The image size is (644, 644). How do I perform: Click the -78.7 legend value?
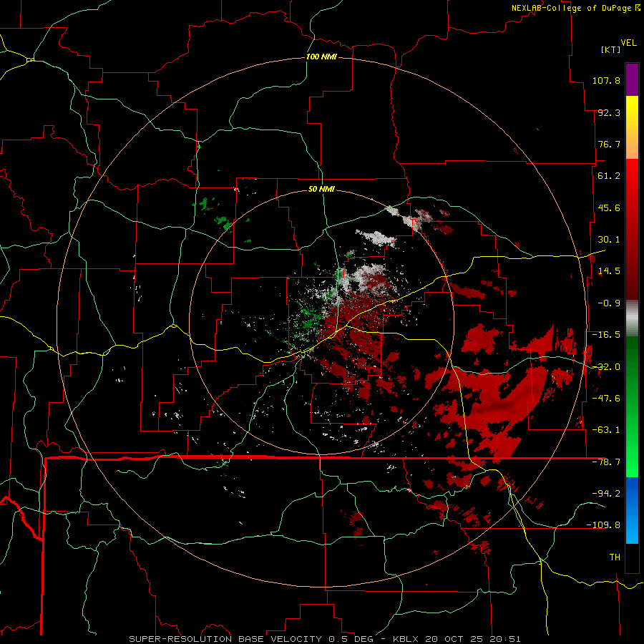tap(606, 462)
